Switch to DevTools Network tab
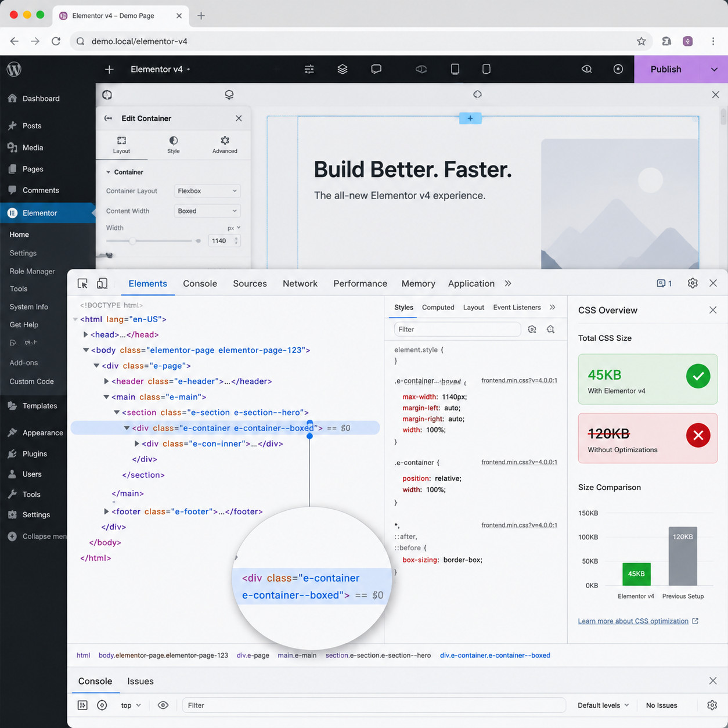Image resolution: width=728 pixels, height=728 pixels. click(300, 283)
